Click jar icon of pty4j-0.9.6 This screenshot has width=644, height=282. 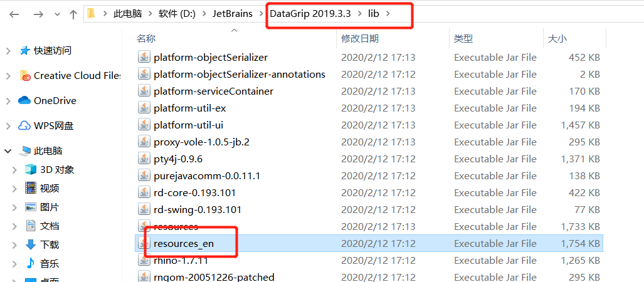click(x=144, y=158)
